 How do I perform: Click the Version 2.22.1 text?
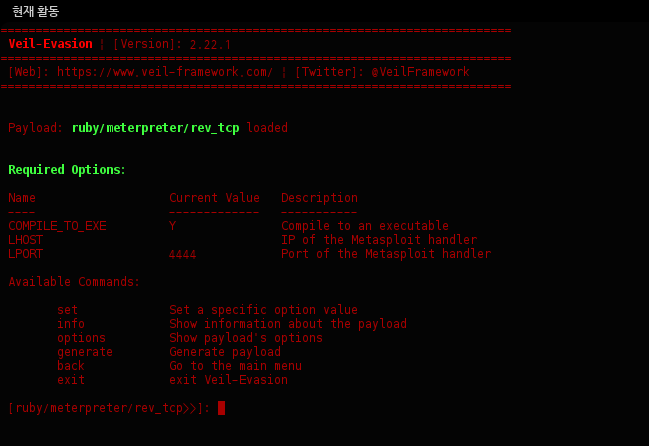[x=172, y=44]
